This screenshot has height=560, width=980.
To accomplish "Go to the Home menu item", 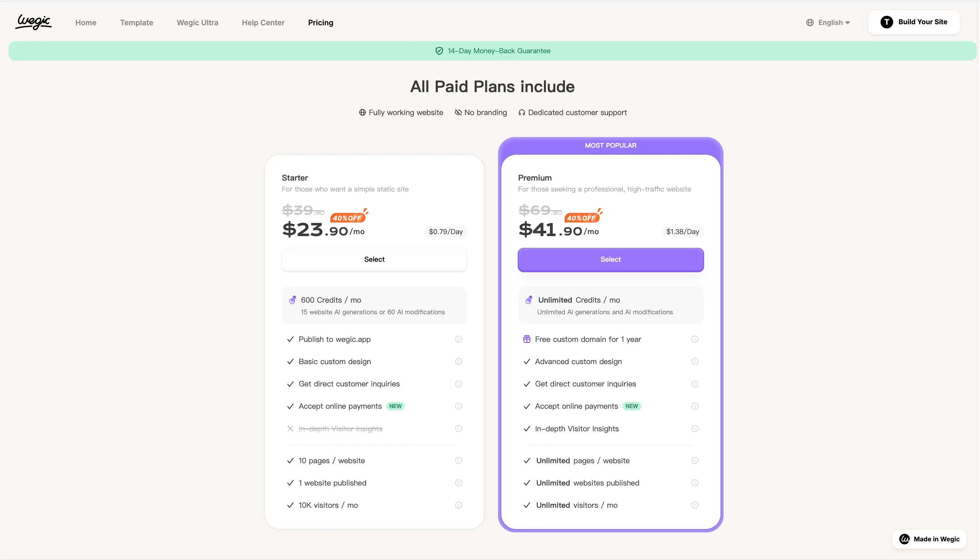I will click(86, 23).
